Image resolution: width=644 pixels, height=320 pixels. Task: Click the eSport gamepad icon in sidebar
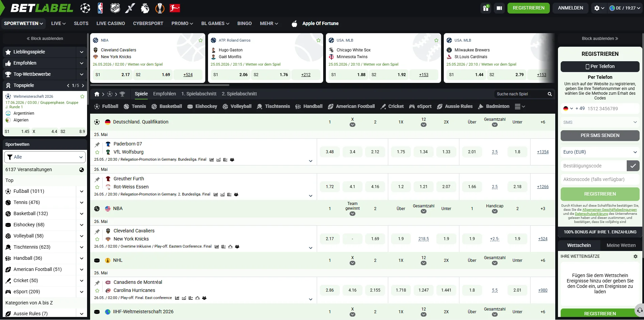8,292
